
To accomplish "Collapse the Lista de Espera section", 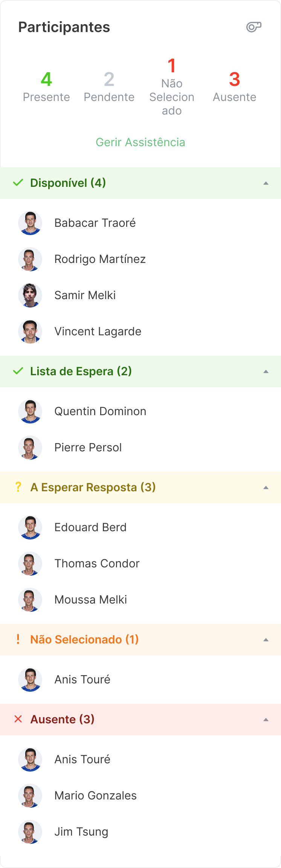I will (x=266, y=371).
